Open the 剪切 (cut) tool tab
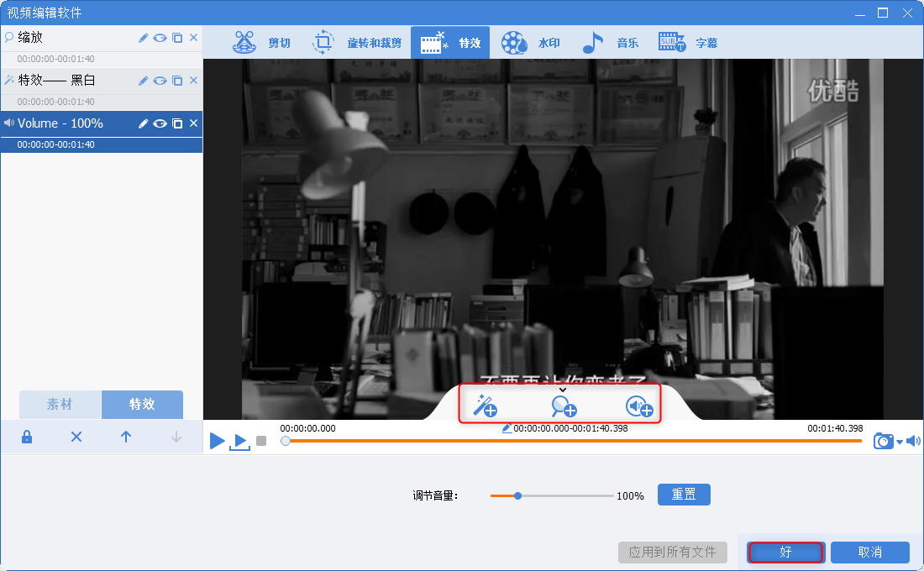Image resolution: width=924 pixels, height=571 pixels. [x=261, y=43]
